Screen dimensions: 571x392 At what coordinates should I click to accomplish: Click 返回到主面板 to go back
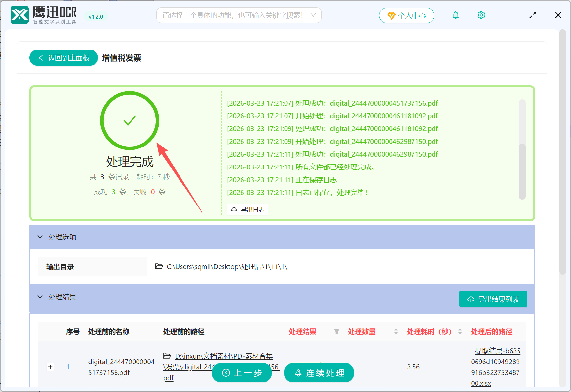click(x=63, y=58)
